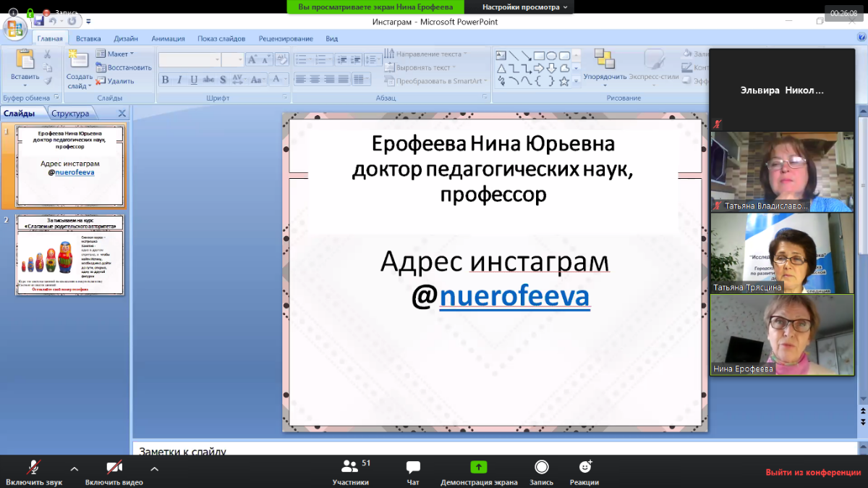Open the Структура outline pane tab
Image resolution: width=868 pixels, height=488 pixels.
(70, 113)
